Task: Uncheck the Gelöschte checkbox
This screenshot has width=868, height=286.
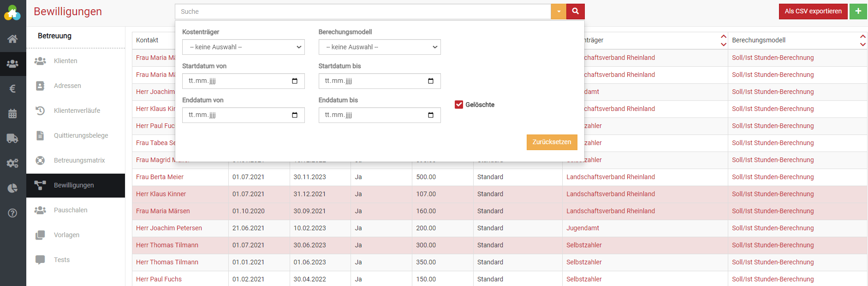Action: click(x=459, y=105)
